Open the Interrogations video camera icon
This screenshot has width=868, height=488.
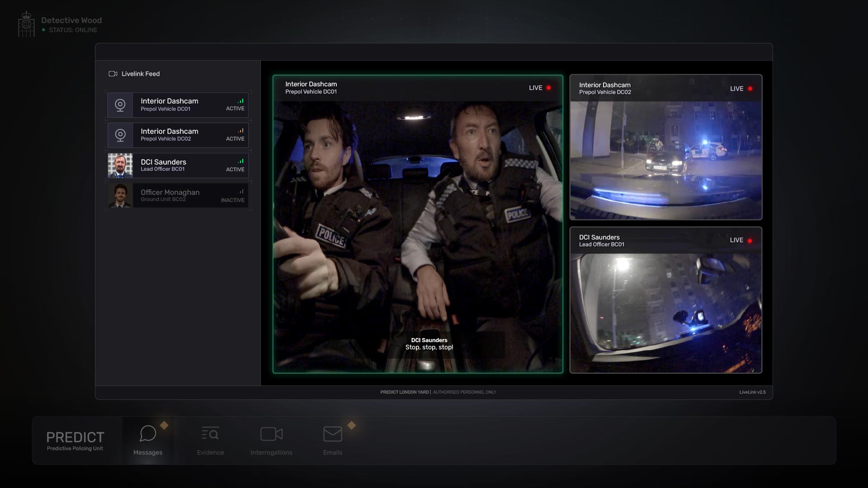point(271,434)
